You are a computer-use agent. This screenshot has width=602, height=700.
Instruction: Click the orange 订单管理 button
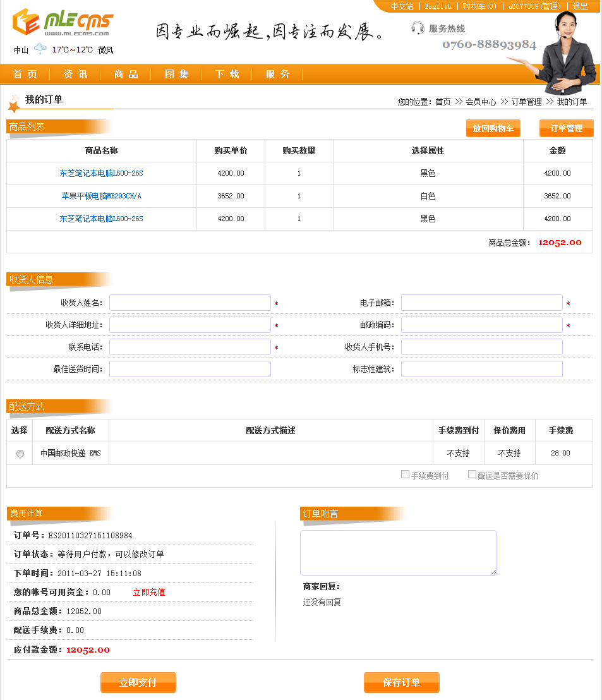[x=566, y=128]
